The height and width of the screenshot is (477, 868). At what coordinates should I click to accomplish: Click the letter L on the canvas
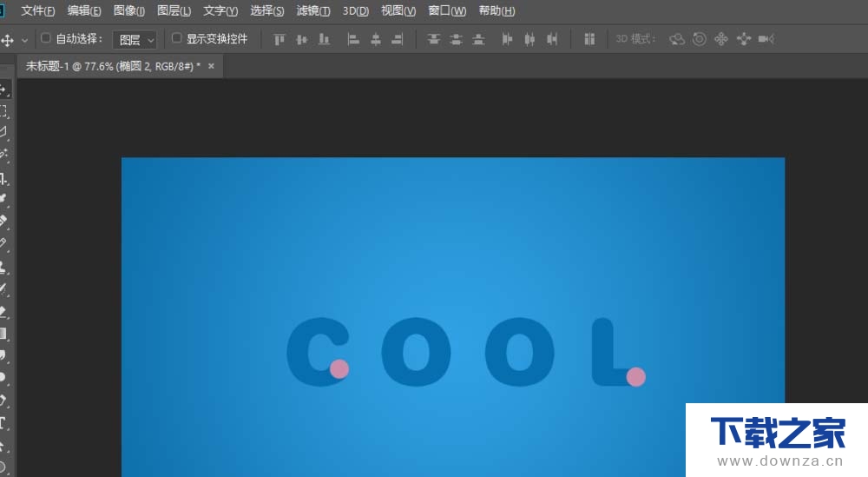[x=603, y=351]
